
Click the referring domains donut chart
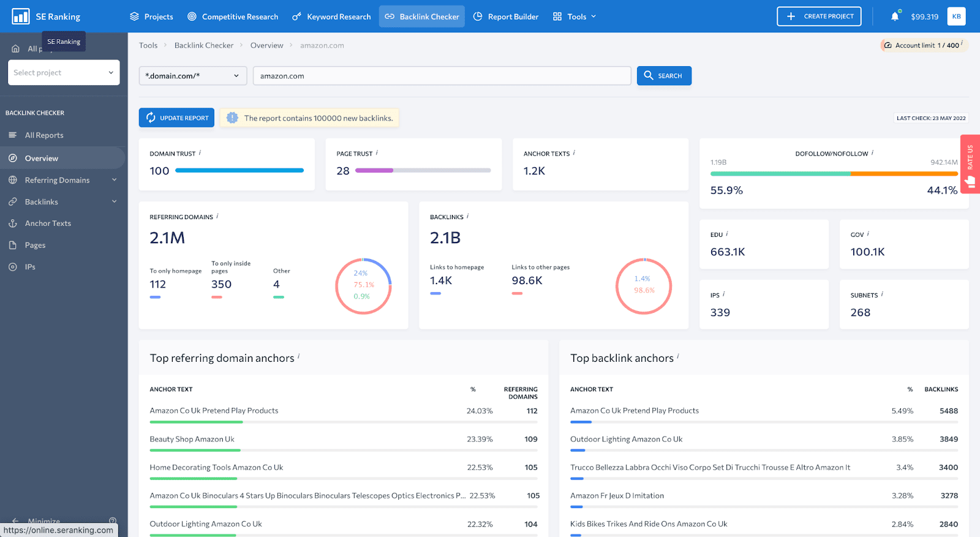[x=363, y=286]
